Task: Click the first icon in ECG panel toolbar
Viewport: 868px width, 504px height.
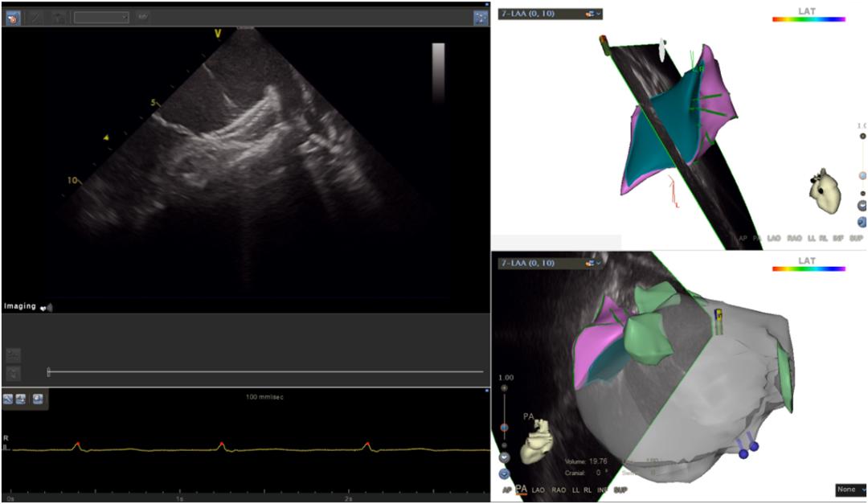Action: click(8, 399)
